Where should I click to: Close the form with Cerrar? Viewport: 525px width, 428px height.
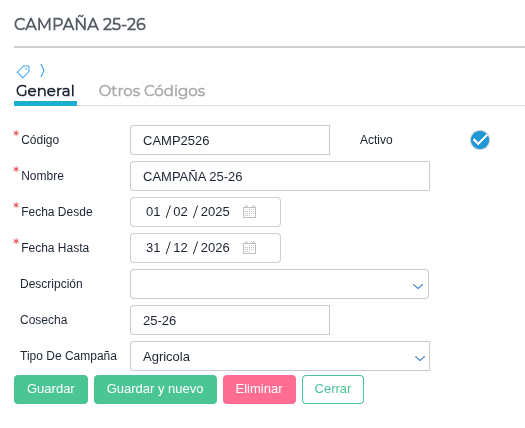333,389
